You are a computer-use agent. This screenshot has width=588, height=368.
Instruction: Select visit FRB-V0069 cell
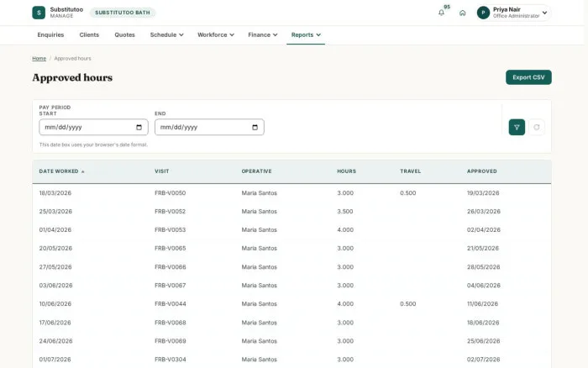171,340
